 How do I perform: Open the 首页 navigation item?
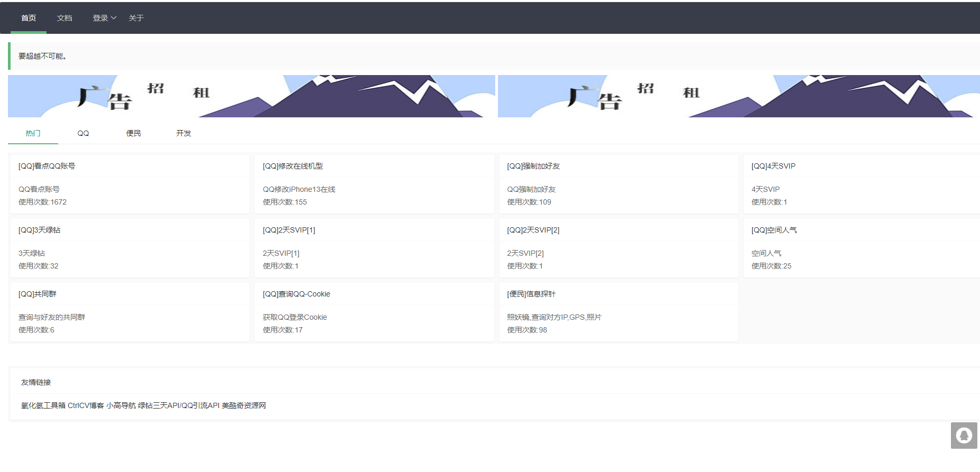coord(29,18)
